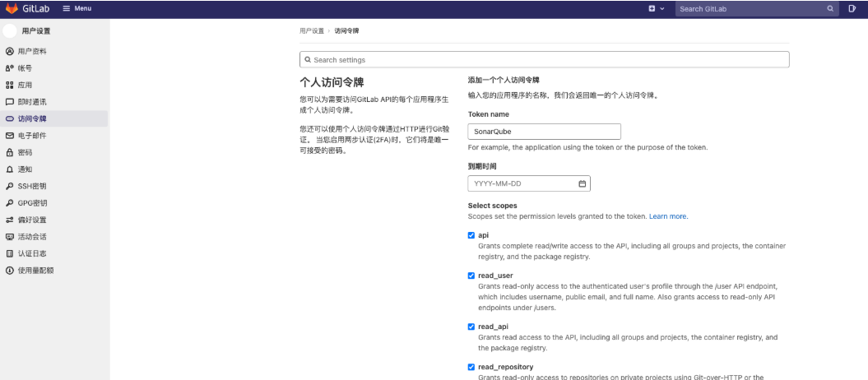Open the Learn more link
The width and height of the screenshot is (868, 380).
667,216
